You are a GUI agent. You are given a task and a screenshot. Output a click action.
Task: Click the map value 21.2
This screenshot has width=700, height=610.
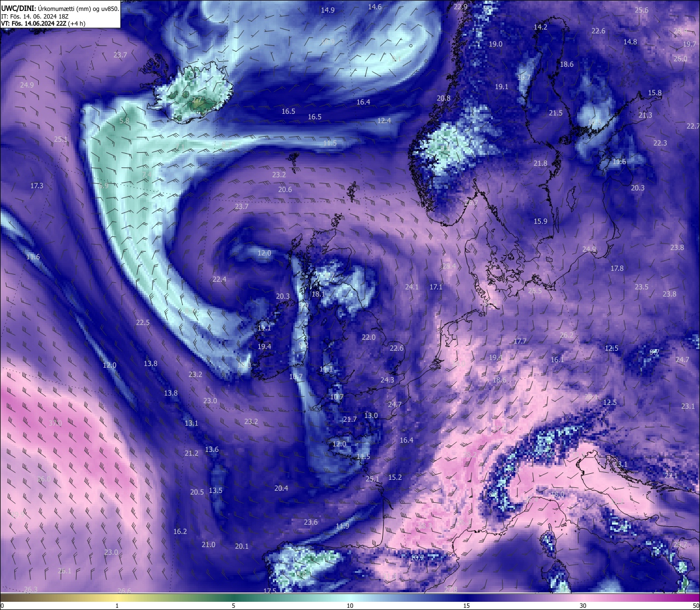(x=191, y=453)
